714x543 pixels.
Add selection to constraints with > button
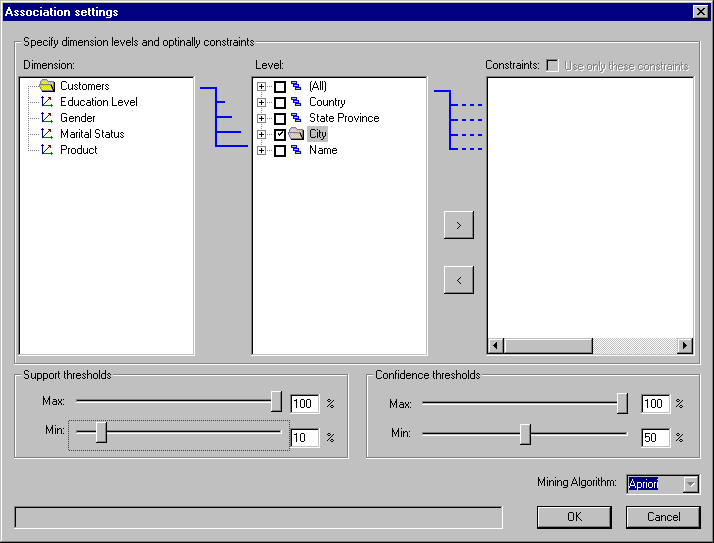pos(459,225)
